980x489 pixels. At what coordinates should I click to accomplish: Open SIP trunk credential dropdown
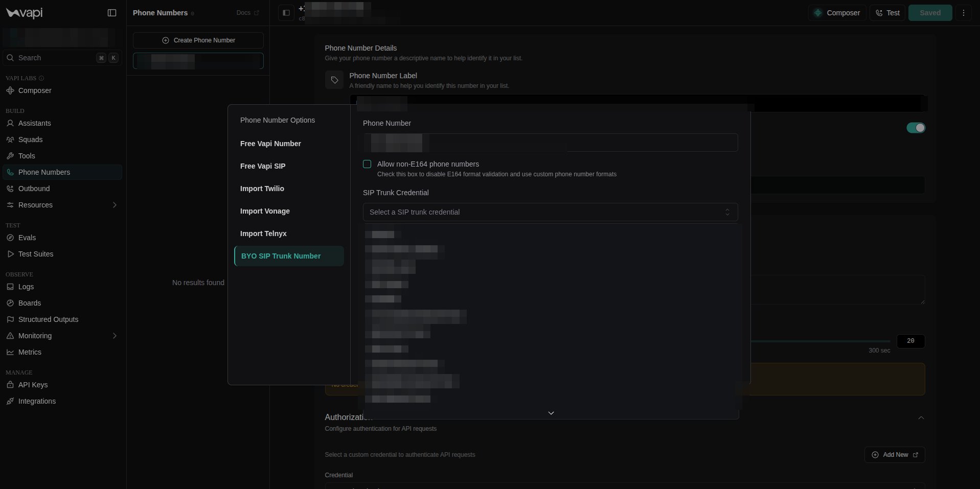pyautogui.click(x=551, y=212)
